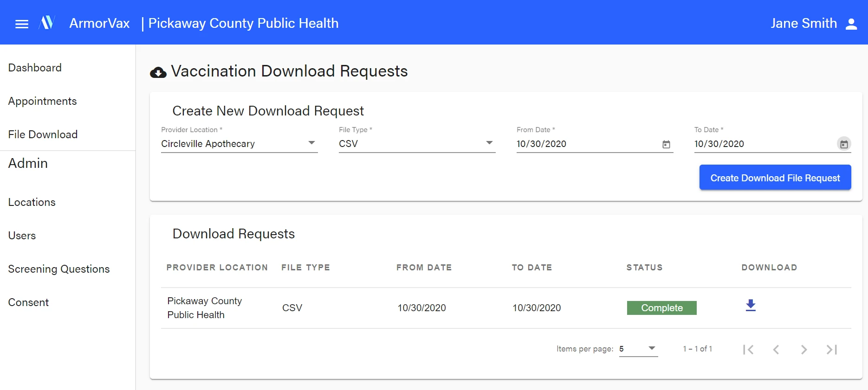Open Users under Admin

click(x=22, y=236)
